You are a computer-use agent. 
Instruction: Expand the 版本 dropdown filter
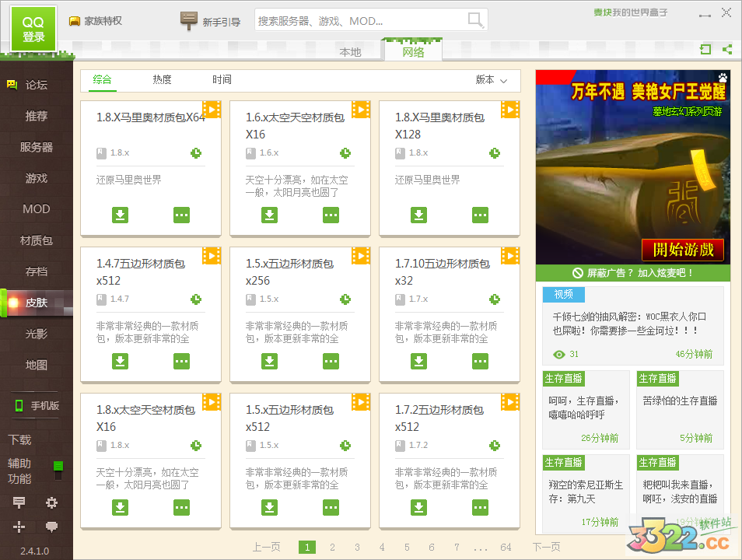[x=492, y=80]
